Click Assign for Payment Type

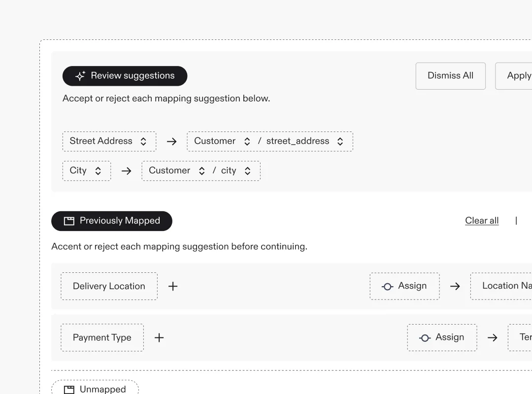tap(442, 337)
